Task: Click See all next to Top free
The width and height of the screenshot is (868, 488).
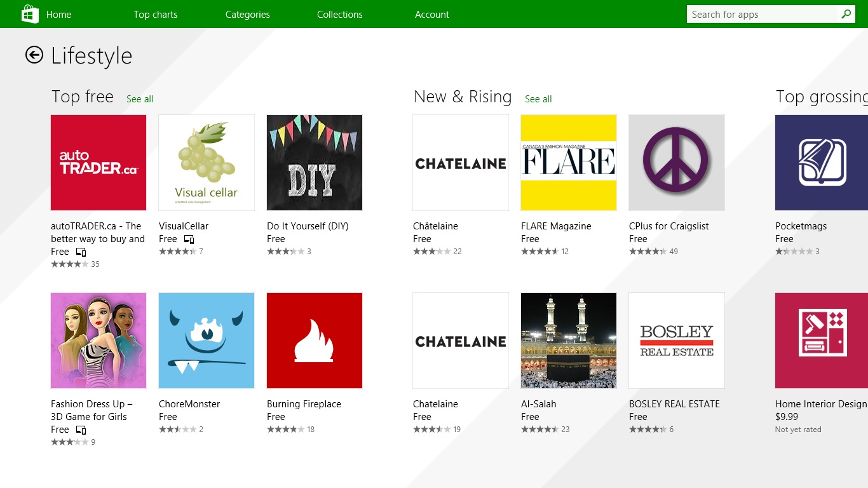Action: coord(140,99)
